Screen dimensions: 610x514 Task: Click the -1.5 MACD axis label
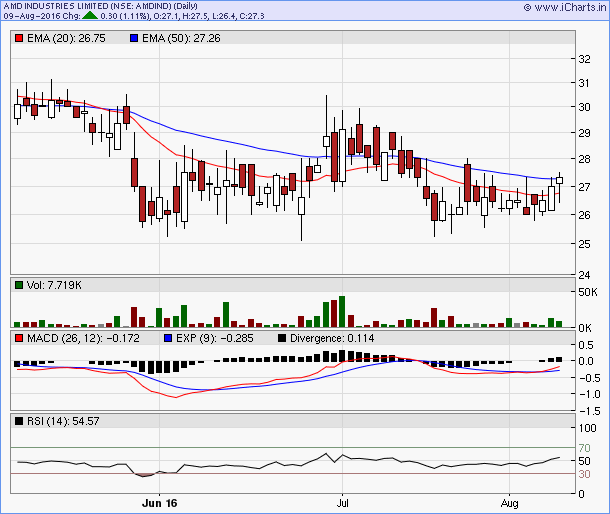pyautogui.click(x=589, y=411)
